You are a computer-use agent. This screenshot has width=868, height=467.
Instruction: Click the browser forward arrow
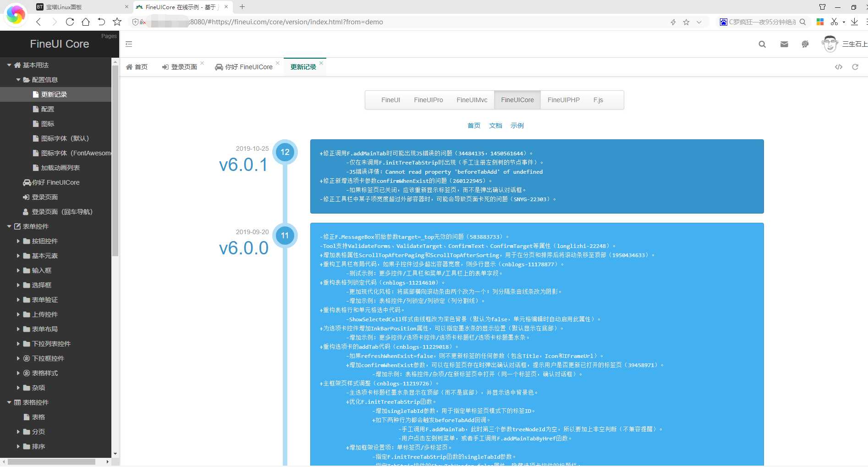tap(54, 22)
